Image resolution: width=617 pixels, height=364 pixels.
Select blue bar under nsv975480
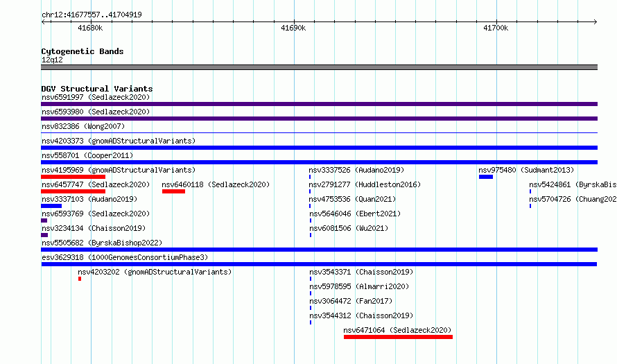(486, 177)
